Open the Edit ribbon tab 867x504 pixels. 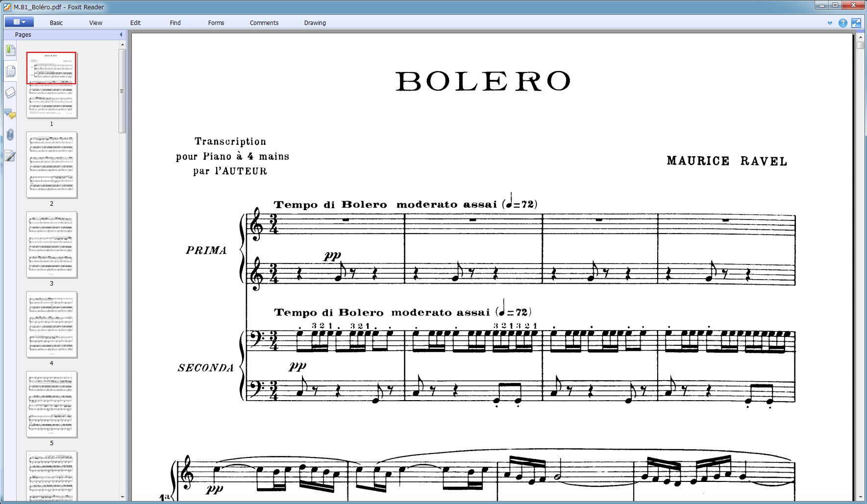tap(135, 23)
